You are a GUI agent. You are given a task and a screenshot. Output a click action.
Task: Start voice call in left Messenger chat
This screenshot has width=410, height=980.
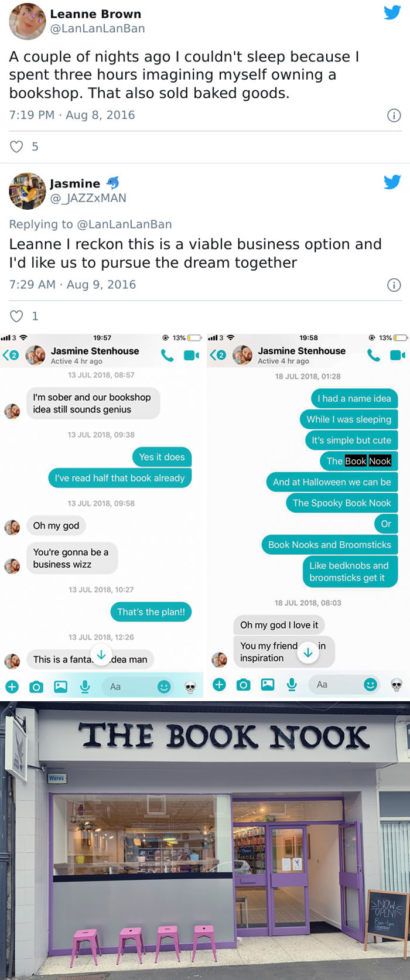click(168, 355)
